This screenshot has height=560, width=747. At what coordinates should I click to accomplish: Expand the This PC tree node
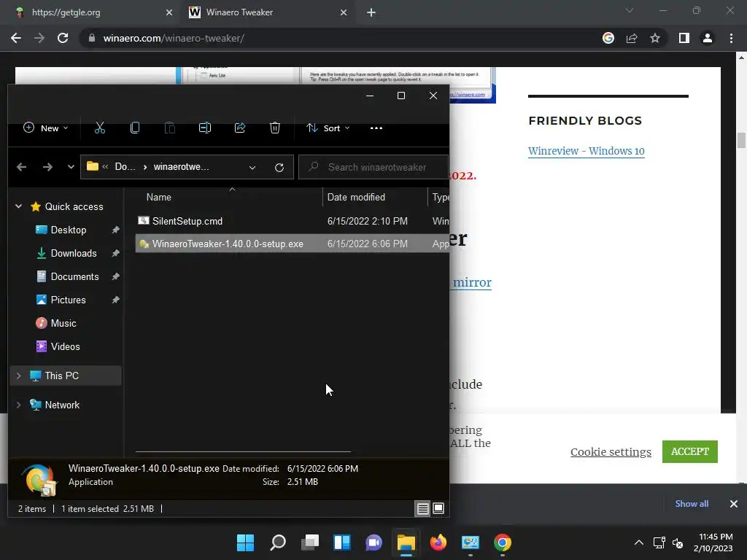18,376
